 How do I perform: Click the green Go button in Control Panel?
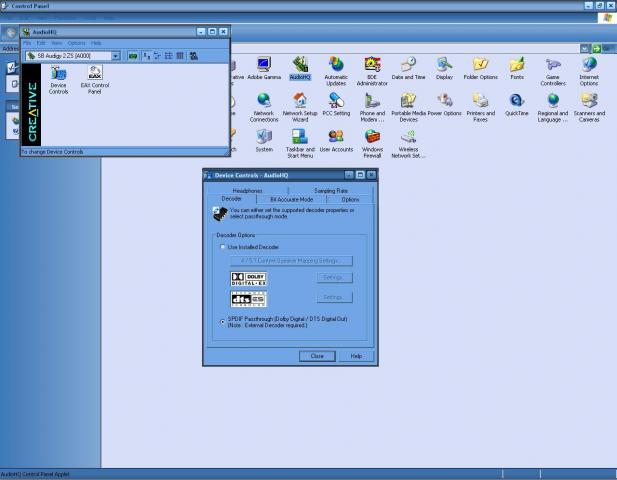(x=597, y=48)
